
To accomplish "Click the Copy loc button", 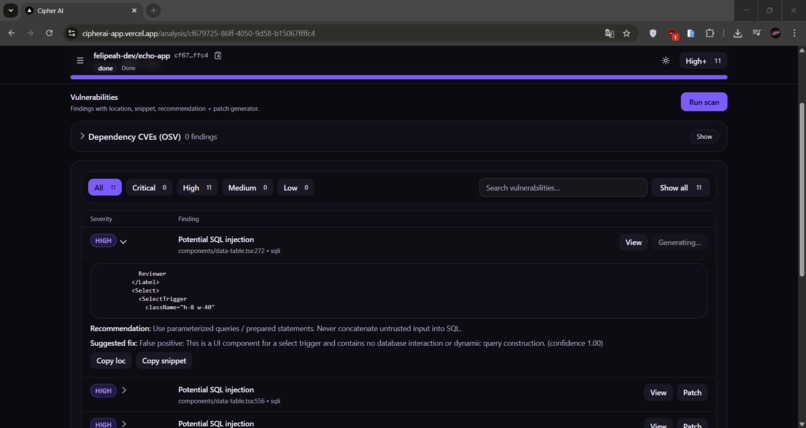I will (x=111, y=361).
